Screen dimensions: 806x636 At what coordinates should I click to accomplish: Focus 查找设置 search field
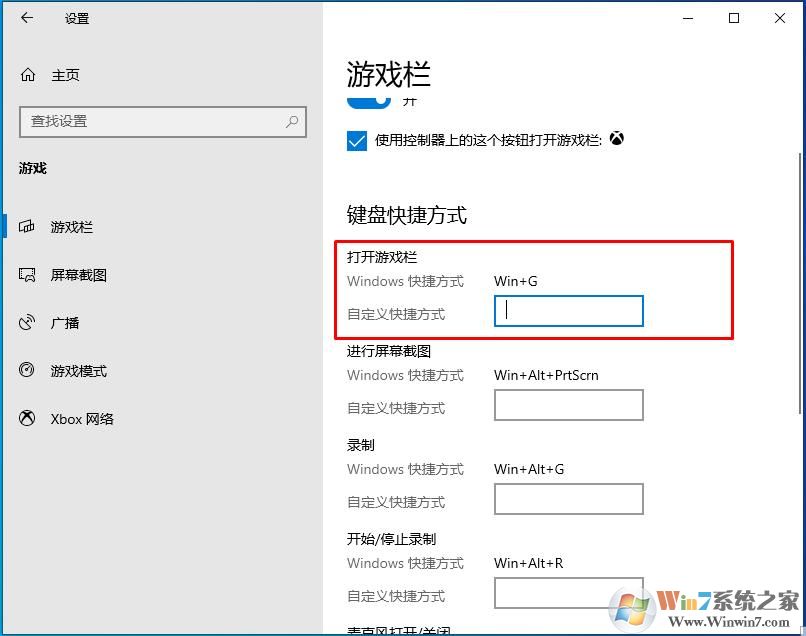163,122
